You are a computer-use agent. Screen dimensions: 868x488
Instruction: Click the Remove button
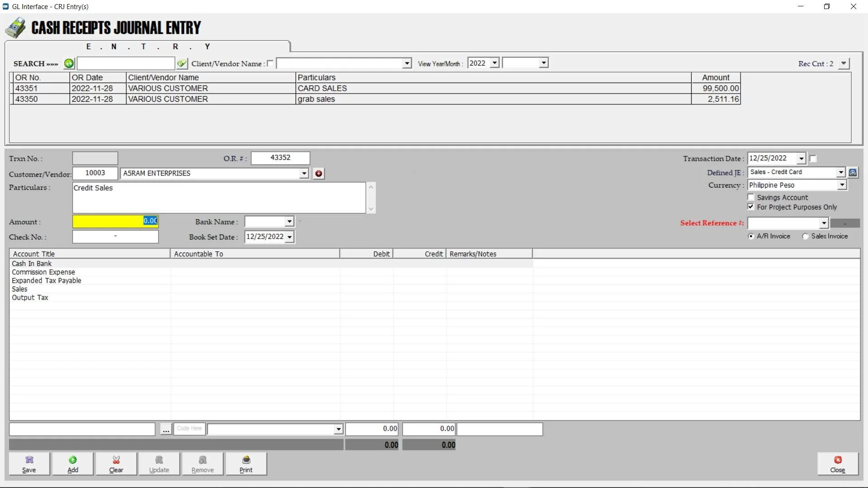point(203,464)
